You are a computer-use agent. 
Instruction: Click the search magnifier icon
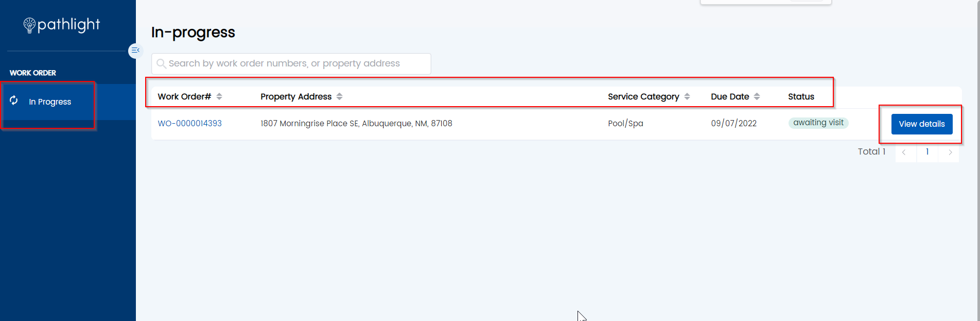tap(161, 63)
